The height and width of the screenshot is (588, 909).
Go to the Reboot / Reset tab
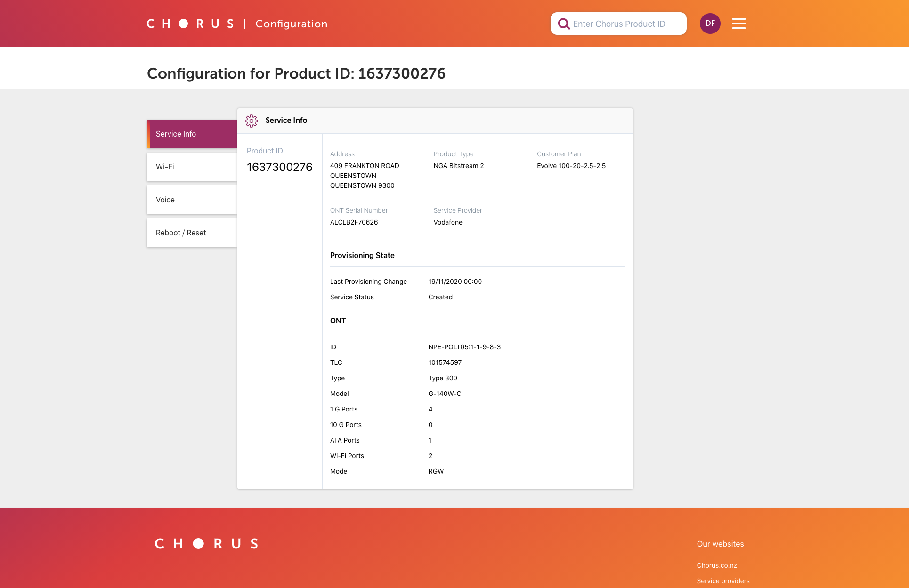click(x=192, y=233)
